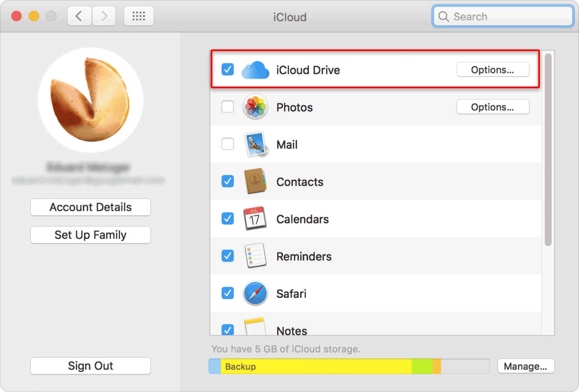This screenshot has width=579, height=392.
Task: Open Photos Options
Action: tap(493, 107)
